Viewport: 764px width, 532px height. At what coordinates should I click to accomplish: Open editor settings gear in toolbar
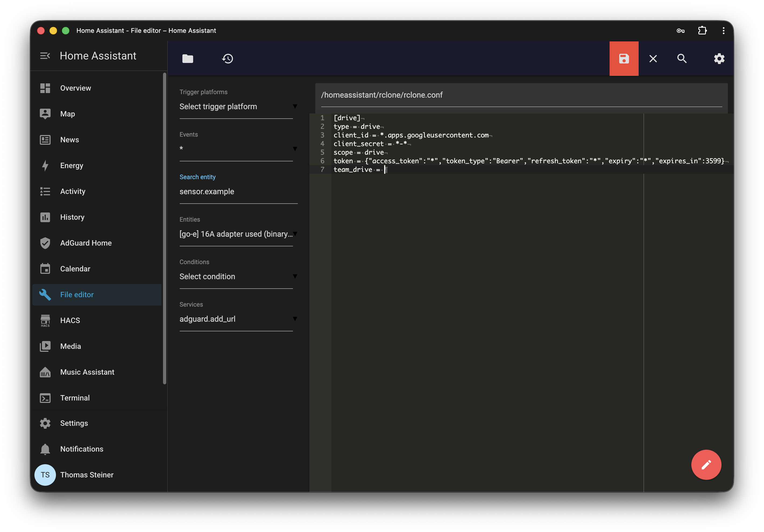tap(719, 59)
